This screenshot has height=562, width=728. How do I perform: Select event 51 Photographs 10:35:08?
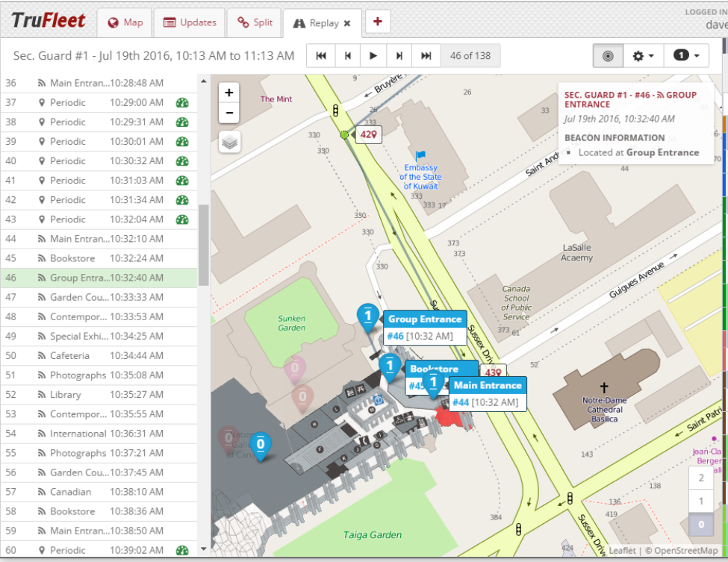99,375
